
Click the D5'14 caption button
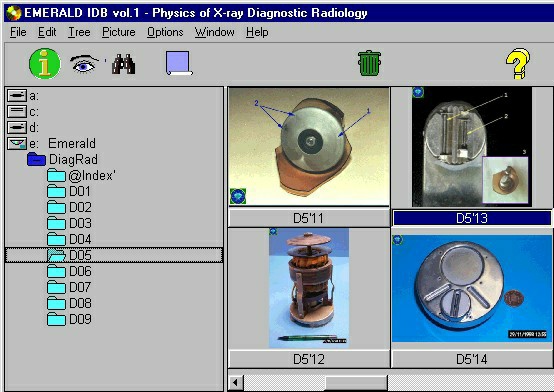[x=472, y=359]
